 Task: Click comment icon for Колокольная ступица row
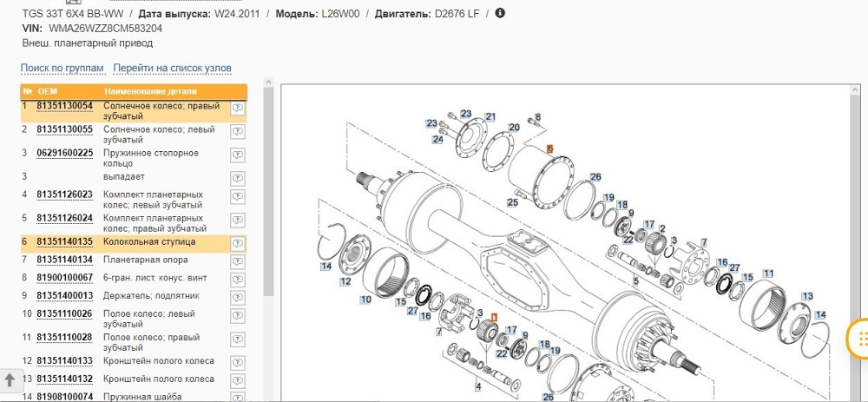click(238, 244)
